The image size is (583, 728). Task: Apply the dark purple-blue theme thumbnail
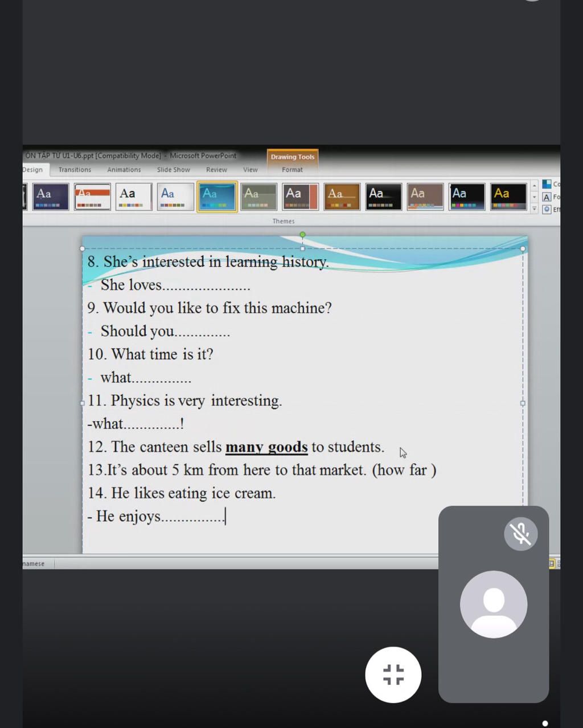click(x=51, y=197)
